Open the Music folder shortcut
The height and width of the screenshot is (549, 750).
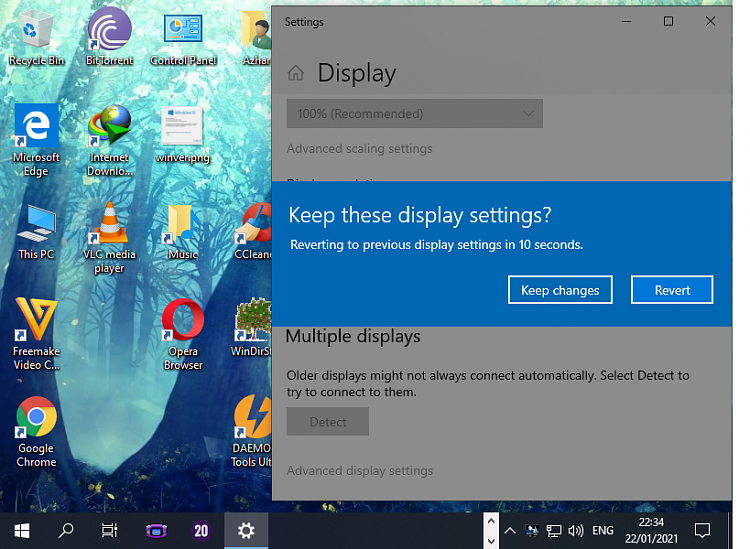183,232
